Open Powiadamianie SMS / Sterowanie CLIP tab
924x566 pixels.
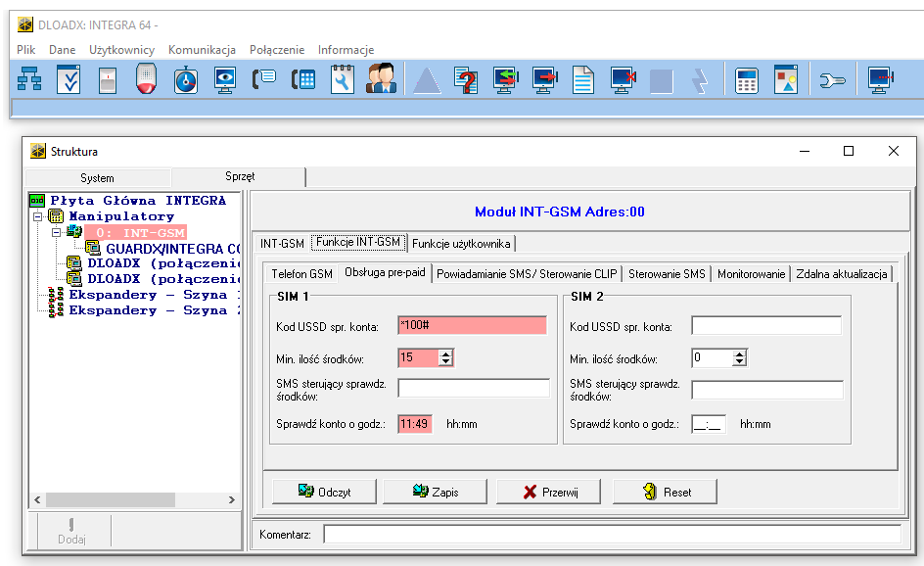pos(527,274)
